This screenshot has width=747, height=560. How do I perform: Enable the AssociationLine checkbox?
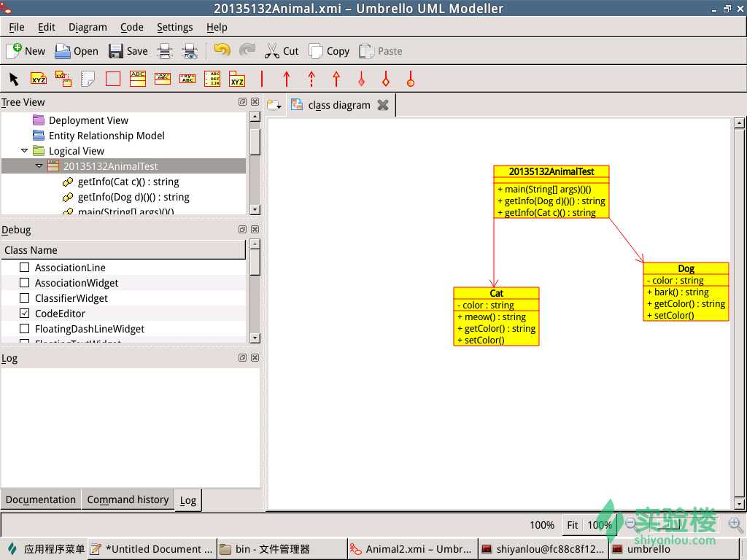pos(24,267)
